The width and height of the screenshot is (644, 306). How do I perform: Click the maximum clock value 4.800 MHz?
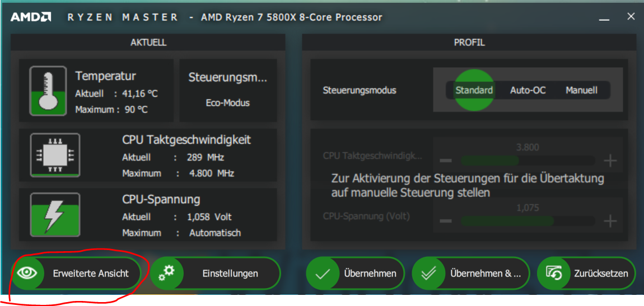211,173
